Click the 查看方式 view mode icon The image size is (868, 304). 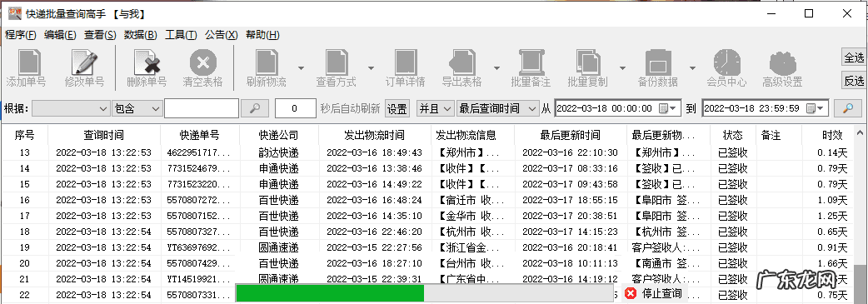[336, 62]
